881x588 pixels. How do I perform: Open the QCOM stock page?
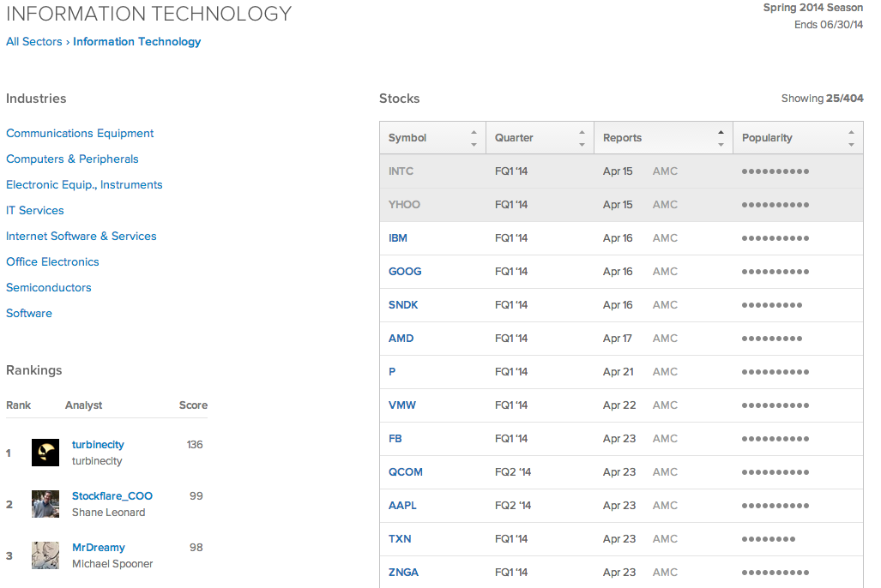[406, 472]
